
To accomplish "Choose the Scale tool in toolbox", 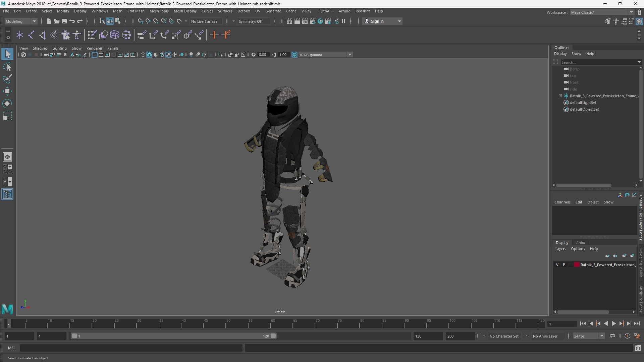I will point(7,116).
